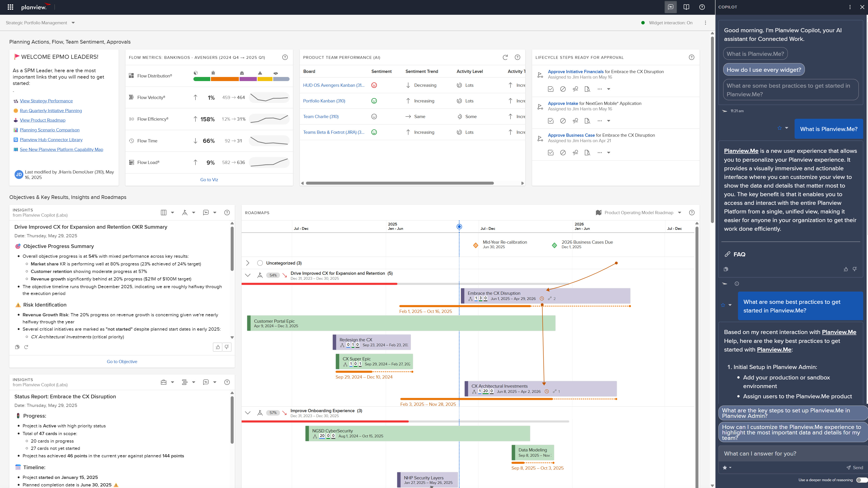Image resolution: width=868 pixels, height=488 pixels.
Task: Click reject icon for Approve Initiative Financials
Action: pyautogui.click(x=563, y=89)
